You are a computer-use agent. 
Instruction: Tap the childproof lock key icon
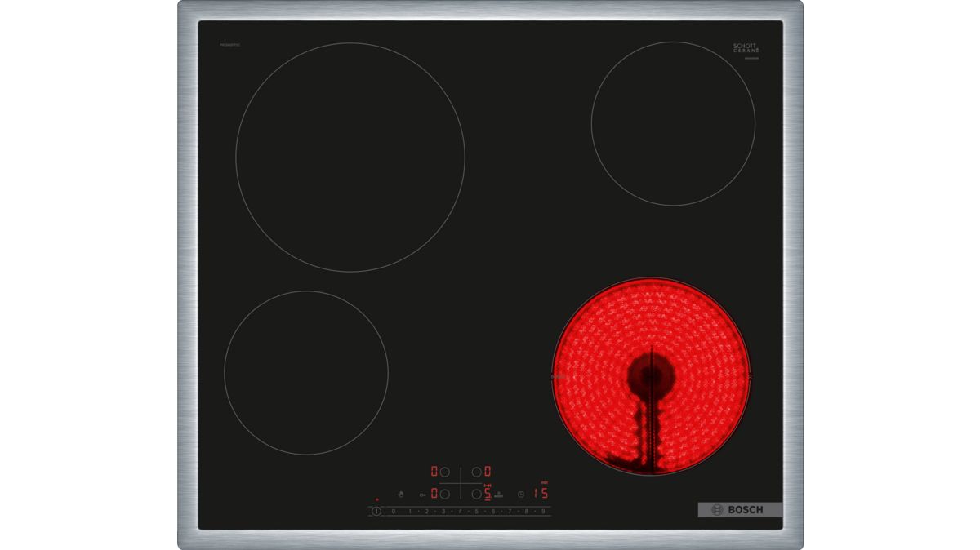pyautogui.click(x=423, y=494)
